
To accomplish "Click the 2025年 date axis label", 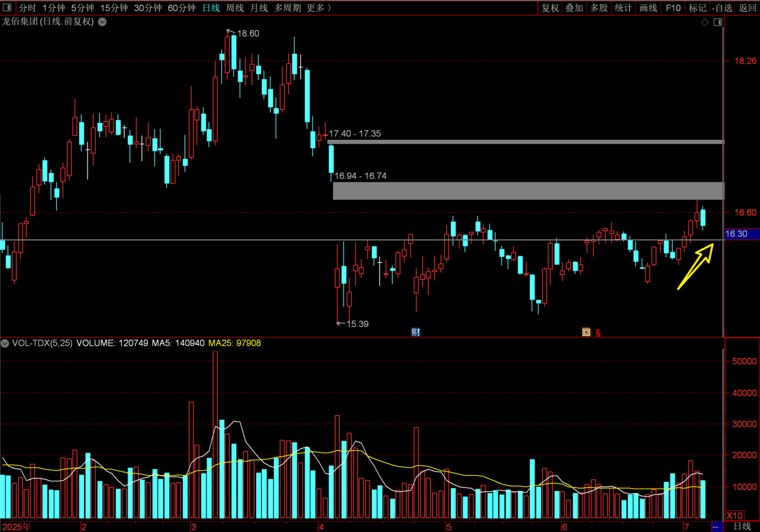I will pos(16,527).
